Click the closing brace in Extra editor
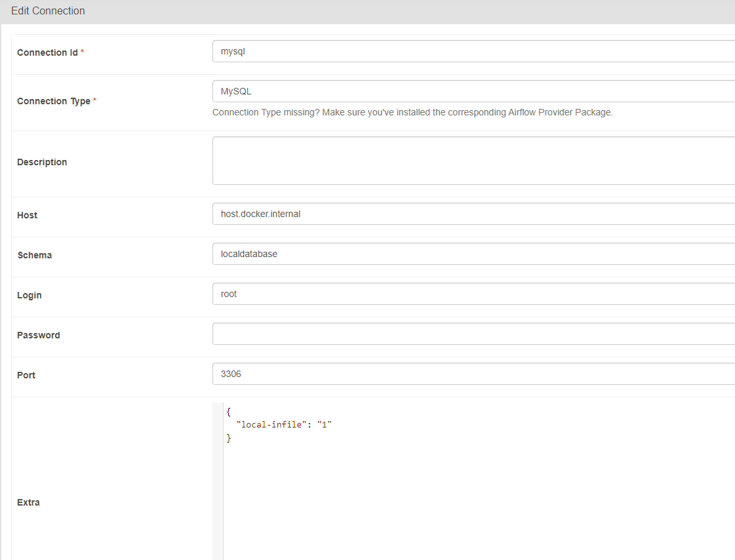This screenshot has width=735, height=560. pyautogui.click(x=229, y=437)
